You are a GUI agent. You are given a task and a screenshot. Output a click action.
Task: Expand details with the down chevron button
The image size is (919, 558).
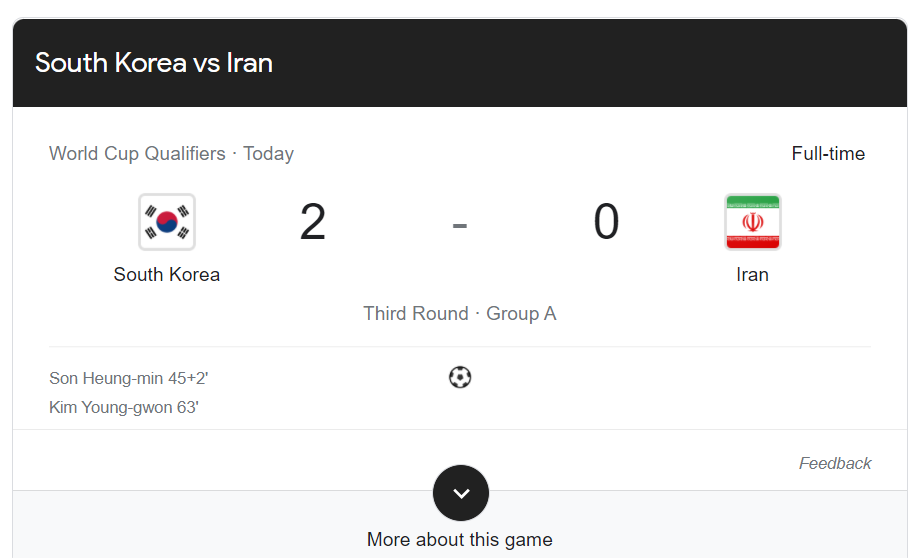tap(460, 493)
